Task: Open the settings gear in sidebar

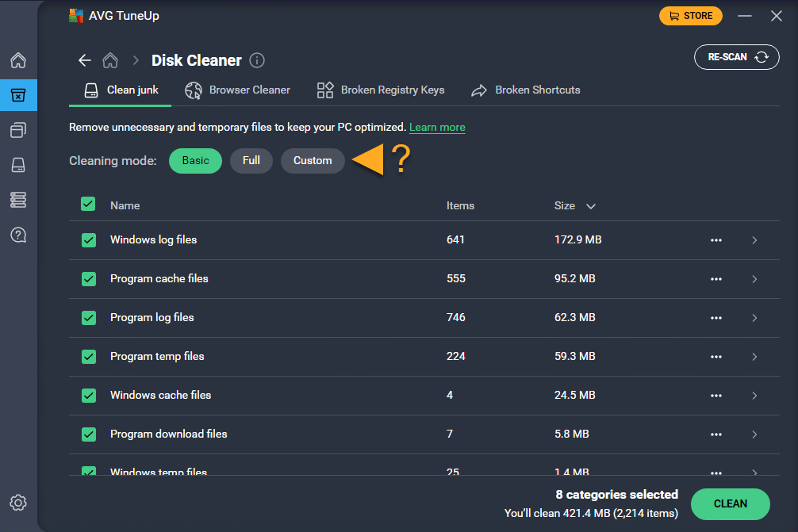Action: pos(17,503)
